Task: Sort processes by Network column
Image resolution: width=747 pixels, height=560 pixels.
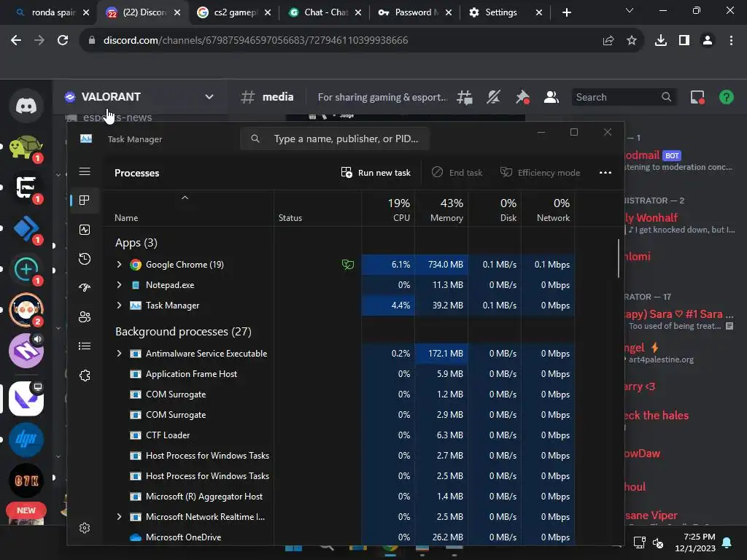Action: click(x=548, y=209)
